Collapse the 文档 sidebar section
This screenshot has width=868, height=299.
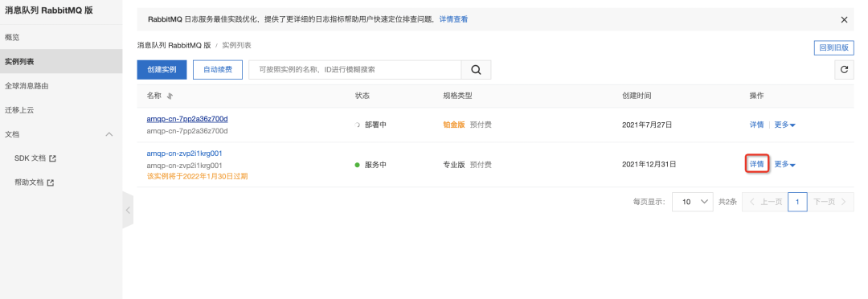109,134
